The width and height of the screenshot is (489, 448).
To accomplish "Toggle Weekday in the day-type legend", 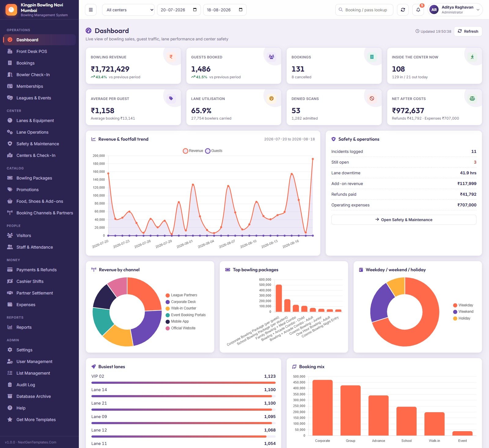I will pos(463,305).
